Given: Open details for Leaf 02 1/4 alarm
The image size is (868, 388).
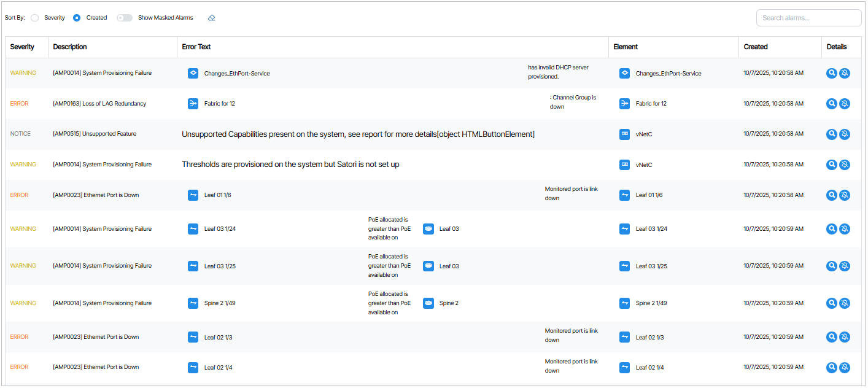Looking at the screenshot, I should click(x=831, y=367).
